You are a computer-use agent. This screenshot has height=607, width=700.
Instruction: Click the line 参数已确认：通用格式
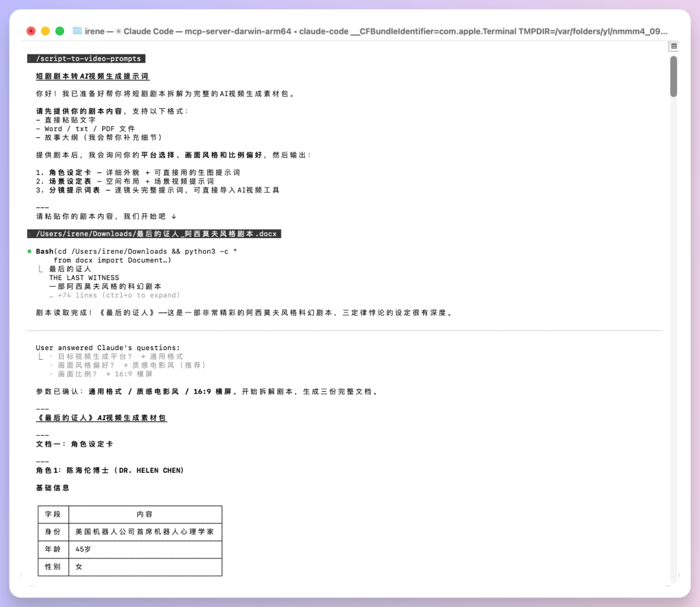(207, 392)
